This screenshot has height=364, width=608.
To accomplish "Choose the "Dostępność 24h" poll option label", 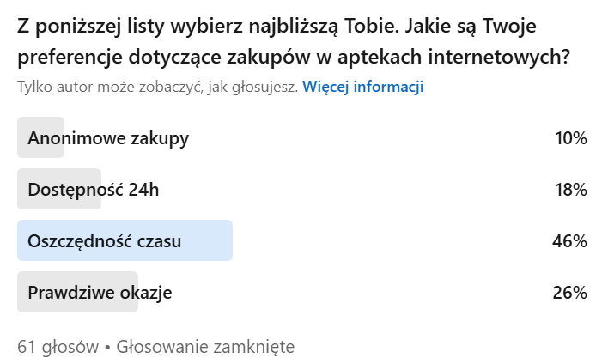I will [x=94, y=190].
